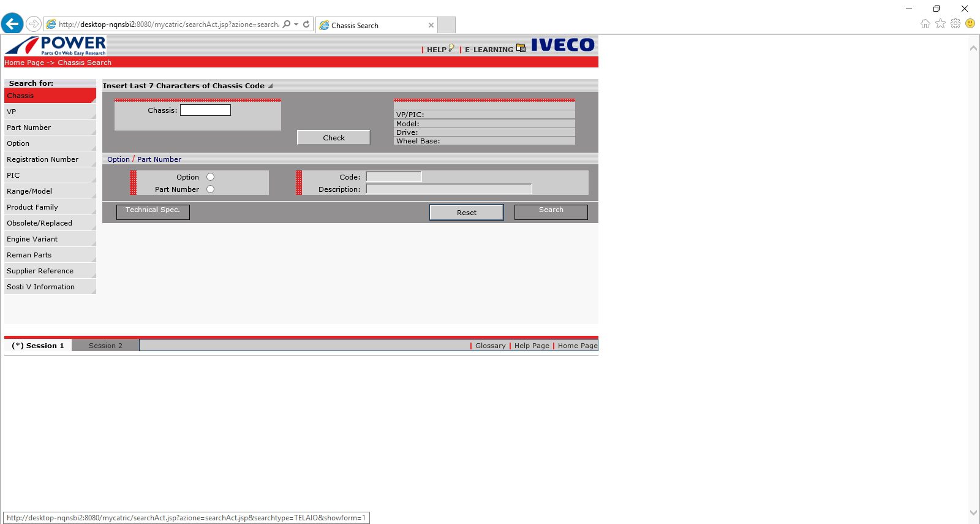Screen dimensions: 980x524
Task: Click the smiley feedback icon
Action: [970, 23]
